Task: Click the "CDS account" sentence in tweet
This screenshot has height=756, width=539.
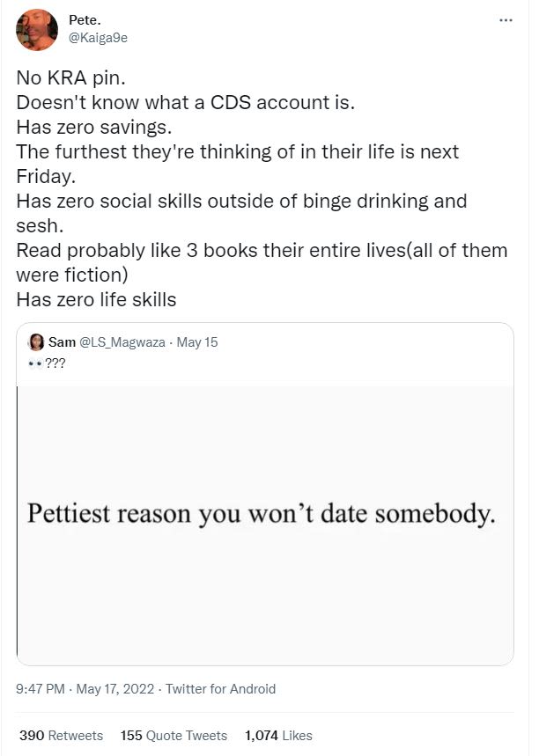Action: [x=185, y=101]
